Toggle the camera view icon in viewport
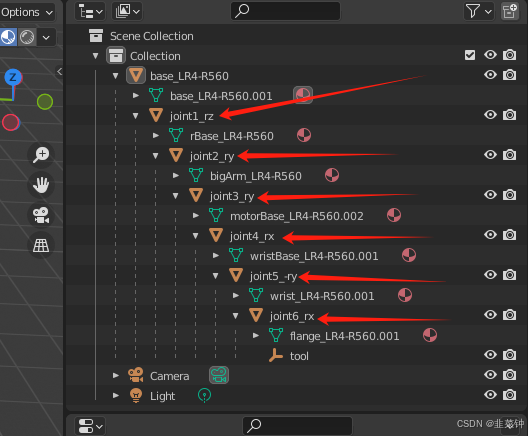This screenshot has height=436, width=528. (41, 215)
